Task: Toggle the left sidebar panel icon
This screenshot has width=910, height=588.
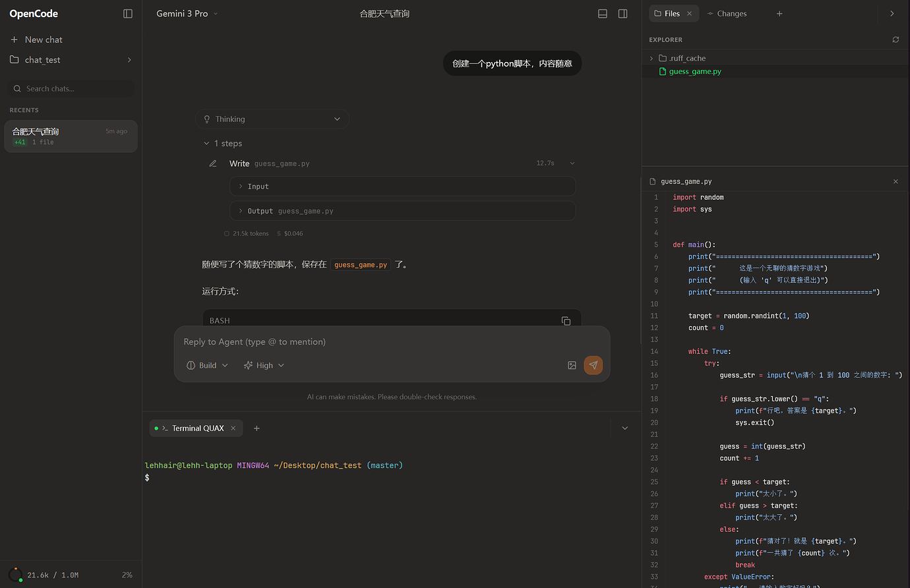Action: pyautogui.click(x=128, y=14)
